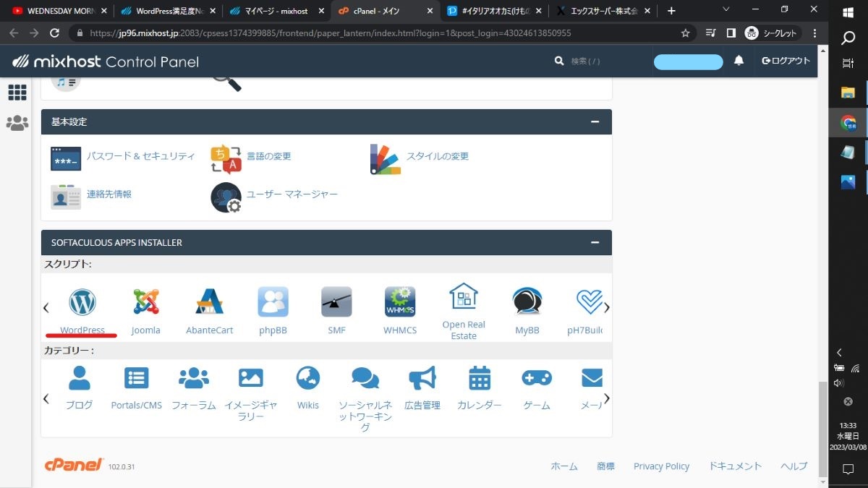Viewport: 868px width, 488px height.
Task: Open the Joomla installer icon
Action: tap(146, 302)
